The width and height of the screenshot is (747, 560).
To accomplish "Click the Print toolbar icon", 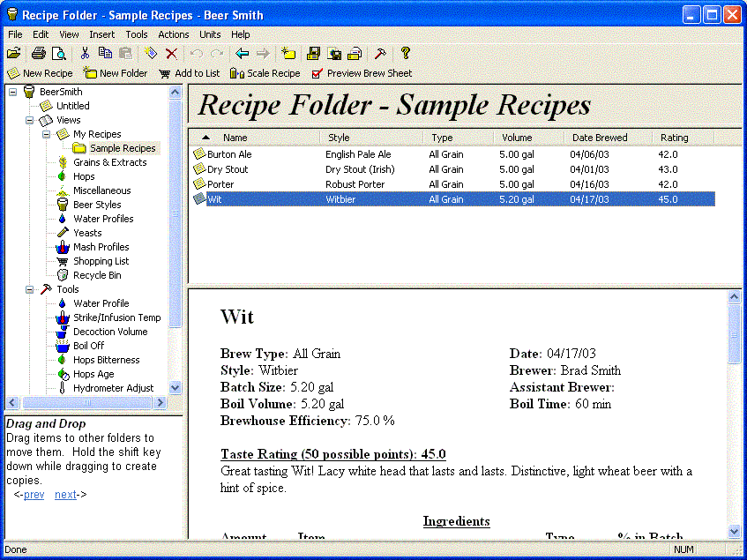I will (38, 54).
